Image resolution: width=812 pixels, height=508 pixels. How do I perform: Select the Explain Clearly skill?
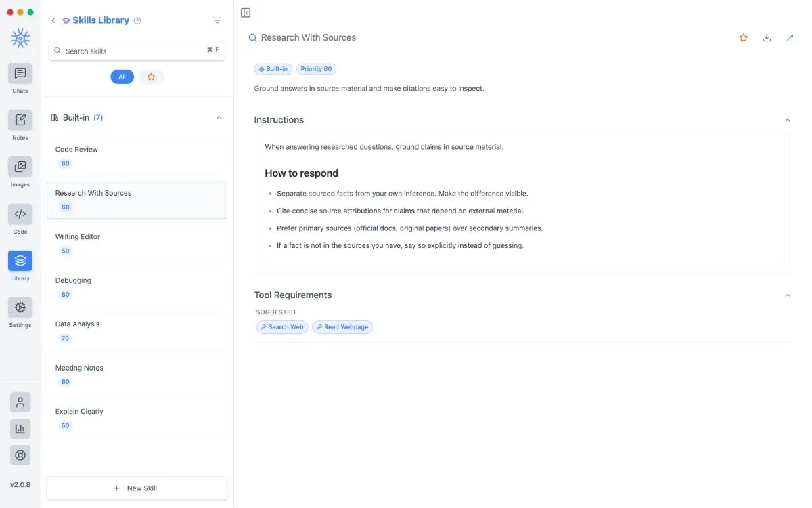pyautogui.click(x=137, y=419)
